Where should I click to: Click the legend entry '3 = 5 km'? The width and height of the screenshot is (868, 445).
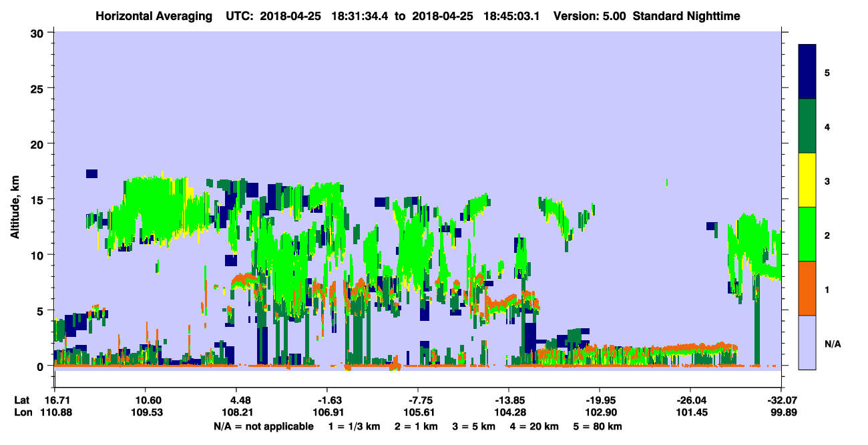pyautogui.click(x=475, y=426)
